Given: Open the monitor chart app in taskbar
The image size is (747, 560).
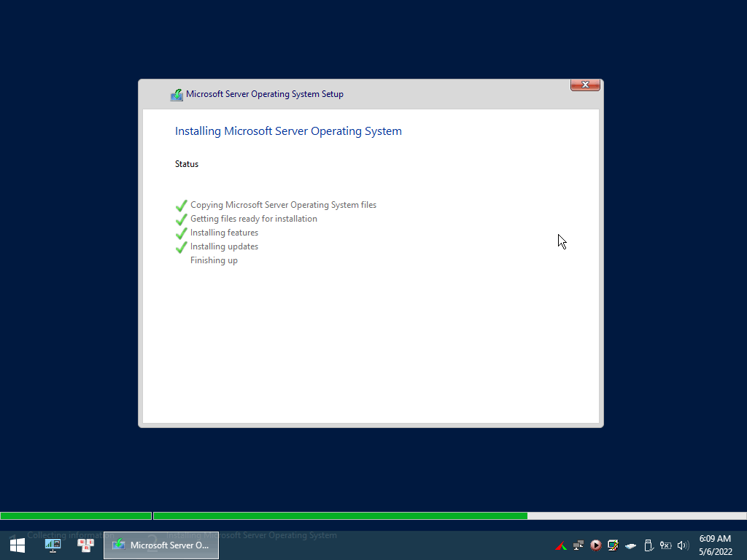Looking at the screenshot, I should 53,545.
